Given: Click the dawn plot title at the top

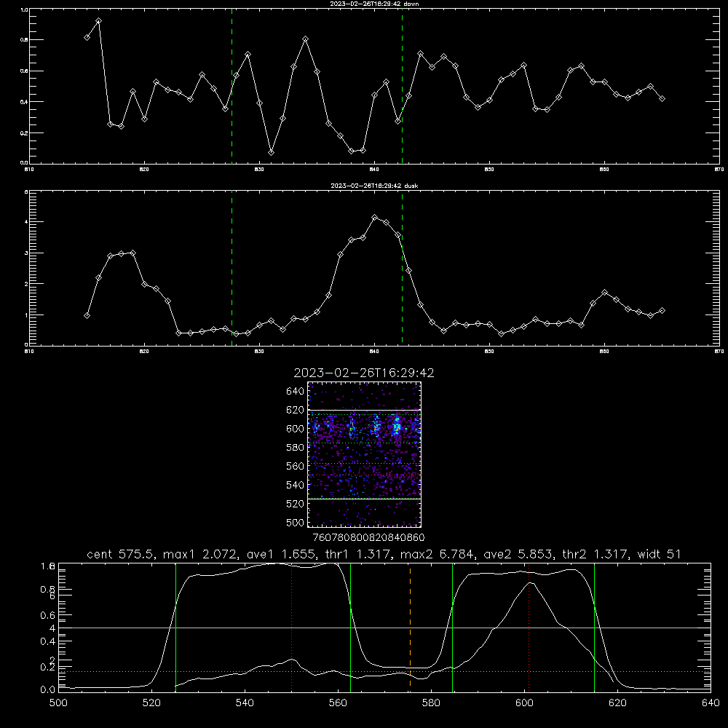Looking at the screenshot, I should pyautogui.click(x=374, y=4).
